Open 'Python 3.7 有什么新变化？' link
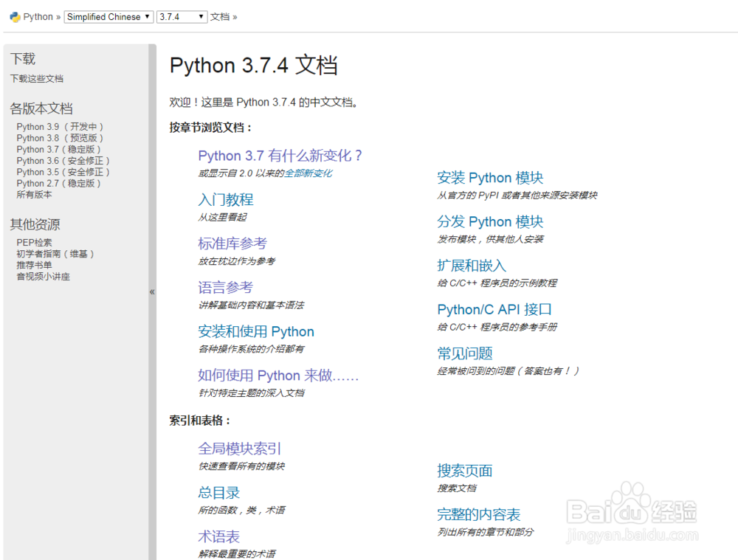This screenshot has width=738, height=560. coord(280,155)
